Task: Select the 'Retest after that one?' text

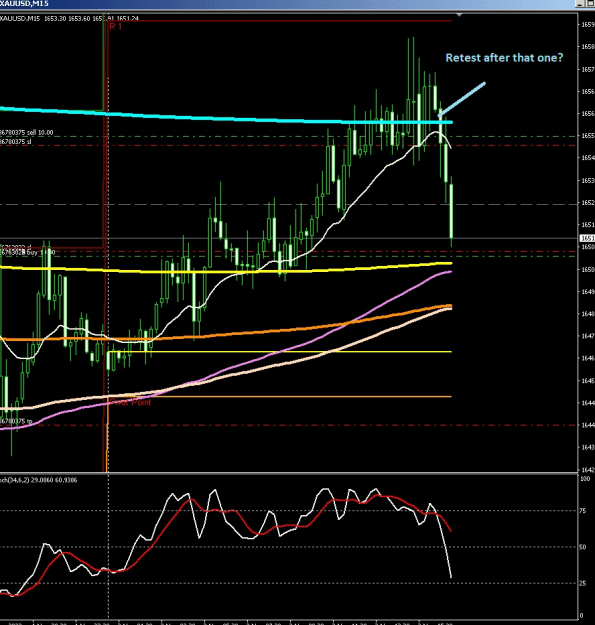Action: pos(504,58)
